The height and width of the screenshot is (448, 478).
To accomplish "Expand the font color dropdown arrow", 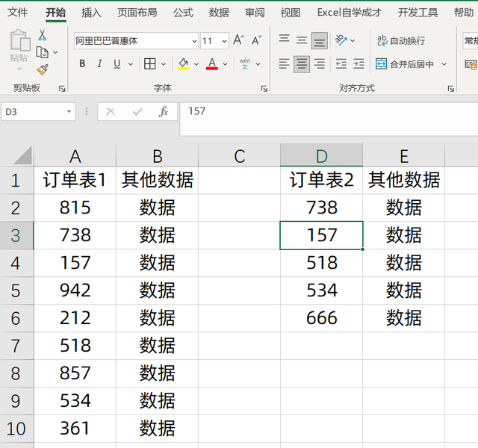I will tap(226, 64).
